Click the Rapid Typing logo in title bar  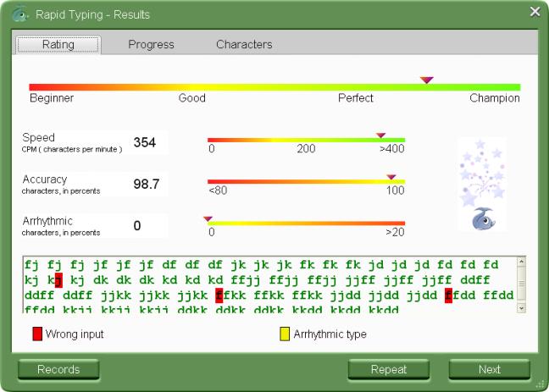click(x=19, y=14)
